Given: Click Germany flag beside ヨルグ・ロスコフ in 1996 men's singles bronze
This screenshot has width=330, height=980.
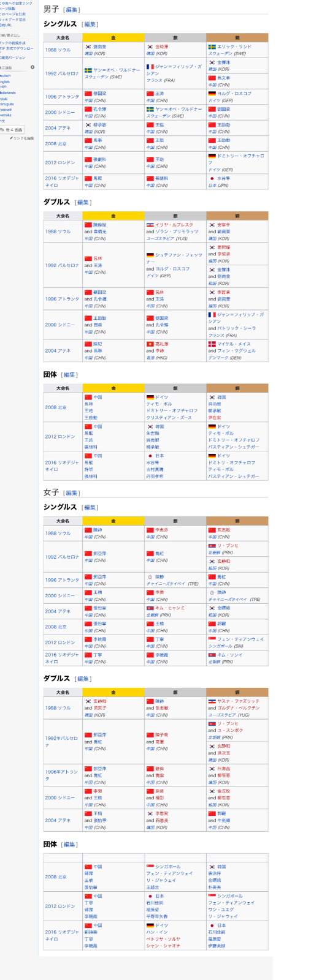Looking at the screenshot, I should tap(212, 94).
